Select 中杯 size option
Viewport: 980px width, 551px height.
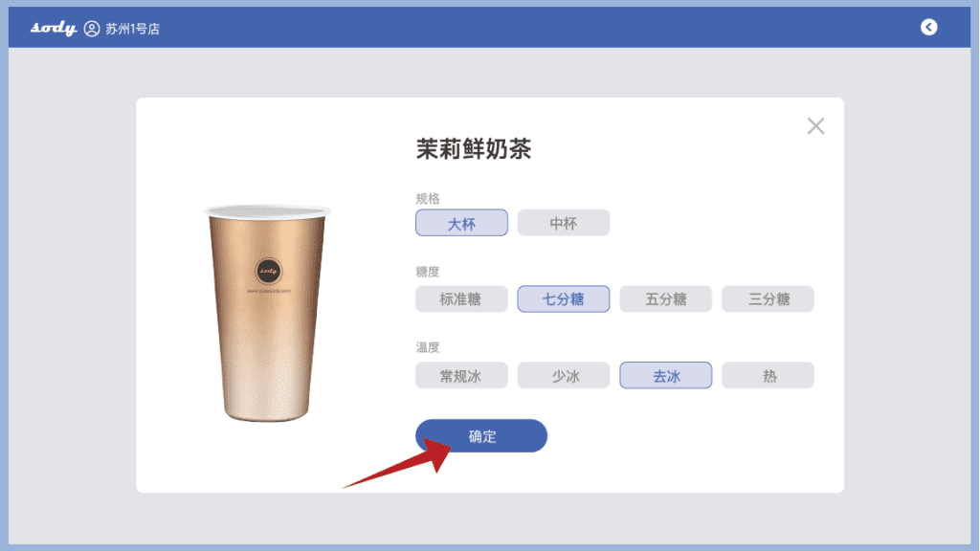(564, 223)
